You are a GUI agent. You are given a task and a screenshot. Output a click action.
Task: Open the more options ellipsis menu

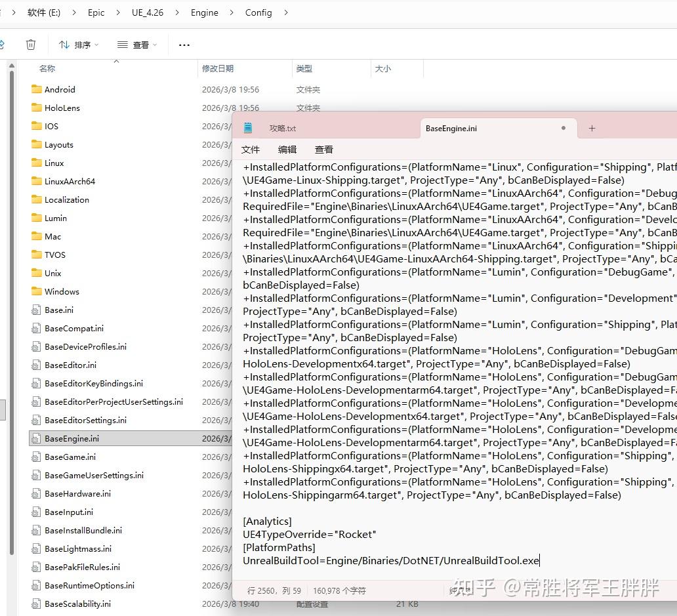(184, 45)
